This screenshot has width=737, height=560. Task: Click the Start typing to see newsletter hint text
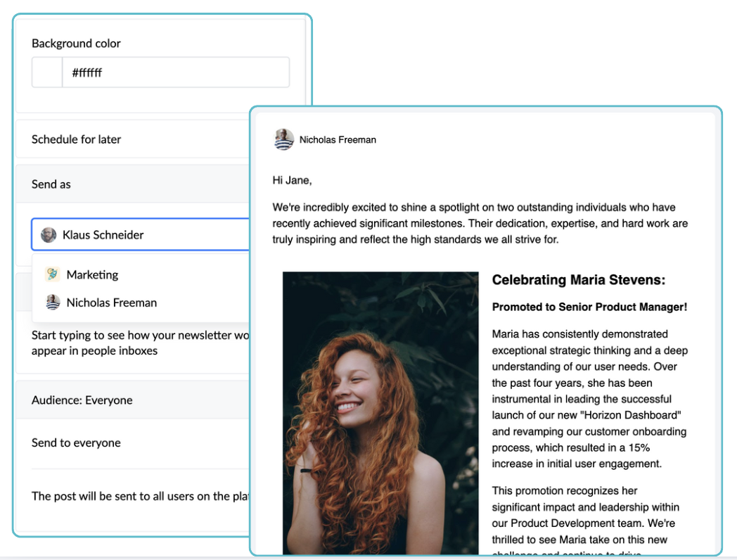point(140,343)
